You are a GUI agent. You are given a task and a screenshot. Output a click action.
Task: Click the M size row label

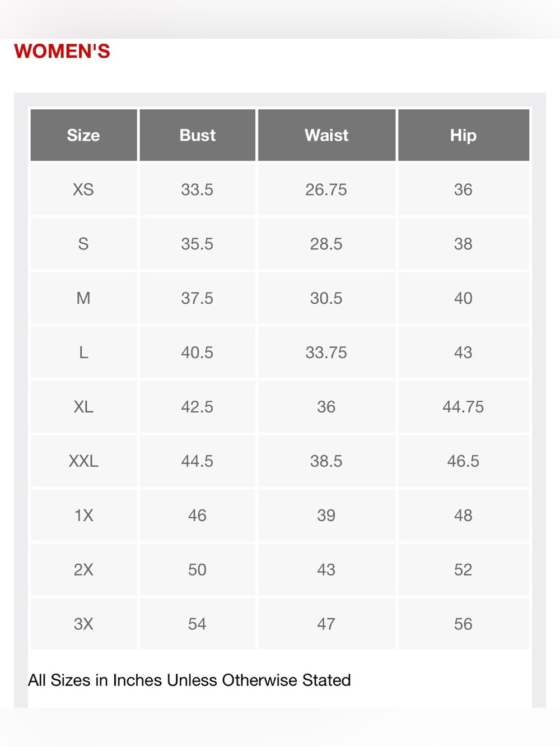click(83, 298)
